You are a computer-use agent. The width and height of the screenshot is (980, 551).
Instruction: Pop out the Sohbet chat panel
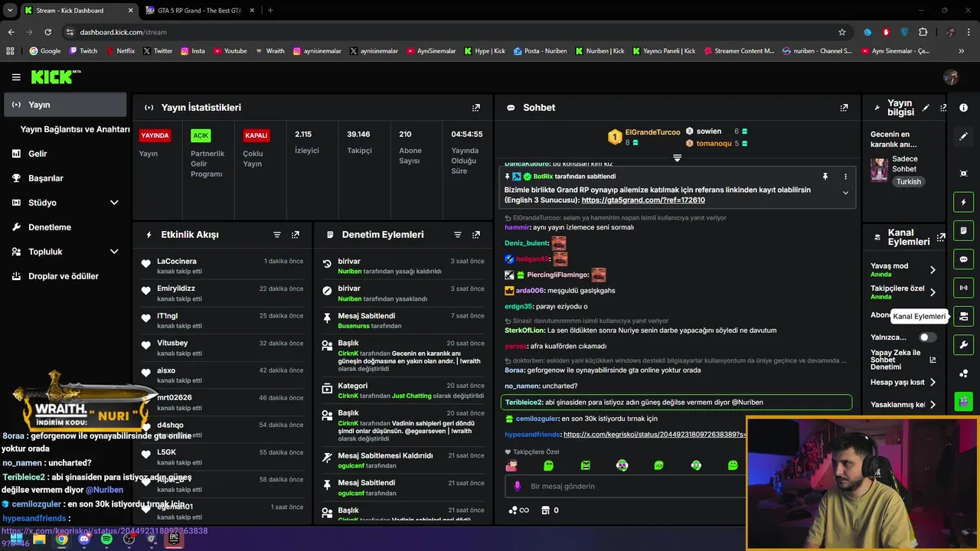(844, 108)
